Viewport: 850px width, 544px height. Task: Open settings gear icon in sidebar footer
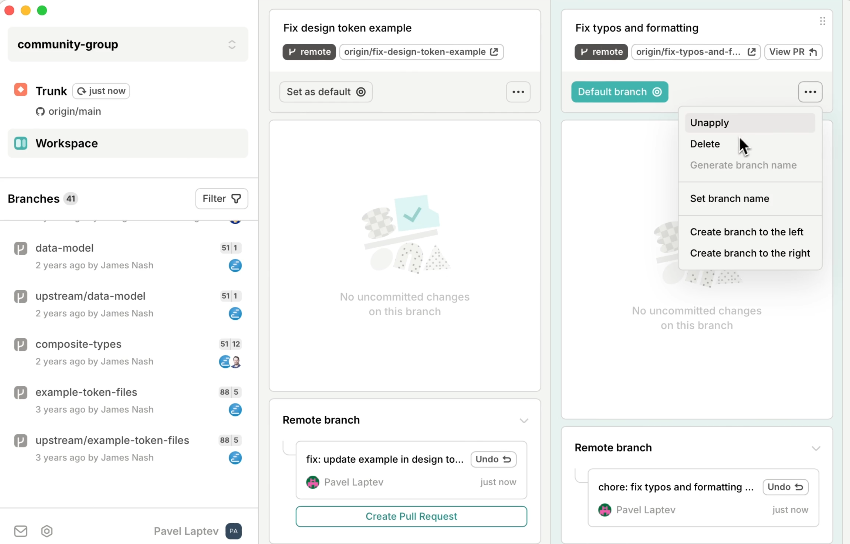[46, 531]
